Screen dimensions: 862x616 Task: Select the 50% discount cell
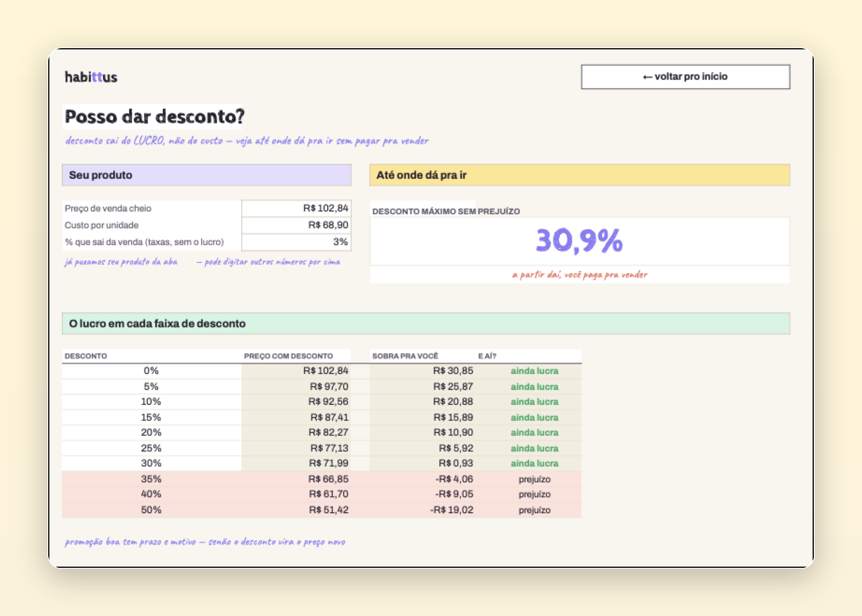click(151, 510)
